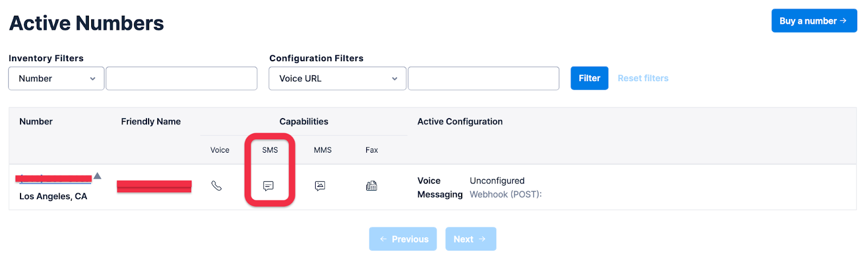868x261 pixels.
Task: Click the MMS capability picture icon
Action: click(320, 186)
